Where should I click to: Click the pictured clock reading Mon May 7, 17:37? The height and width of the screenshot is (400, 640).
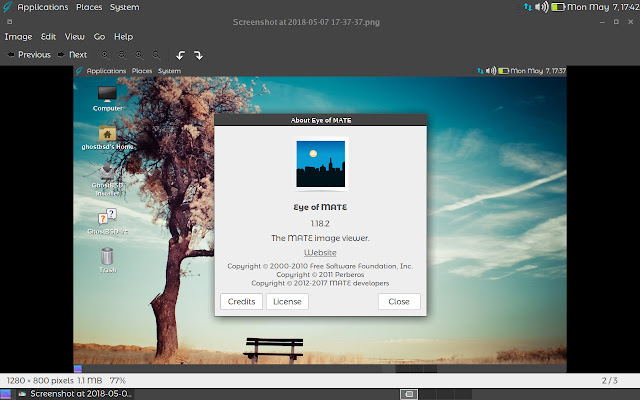(538, 71)
